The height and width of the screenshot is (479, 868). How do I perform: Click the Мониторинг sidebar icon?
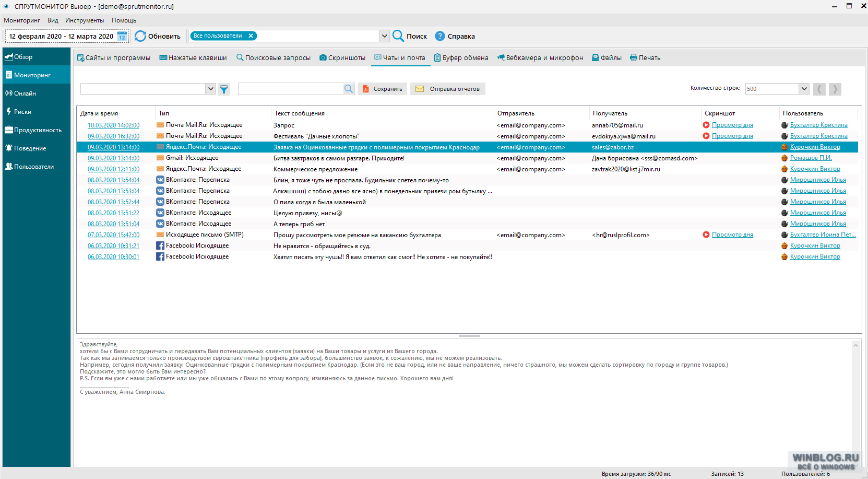9,75
